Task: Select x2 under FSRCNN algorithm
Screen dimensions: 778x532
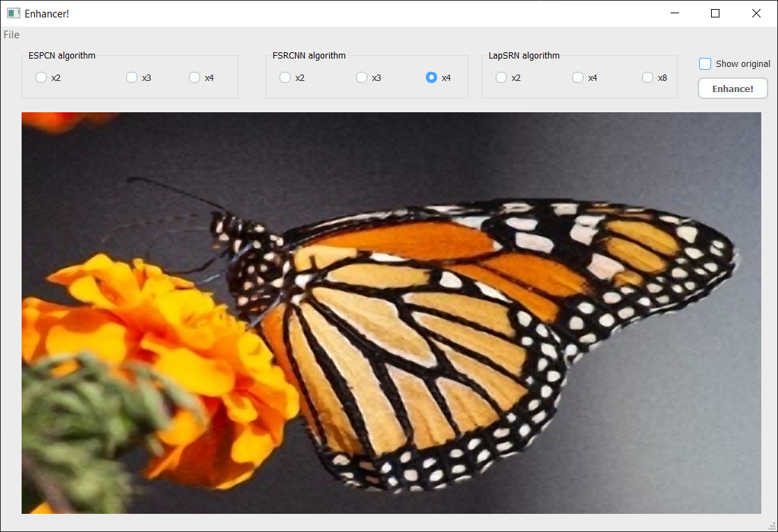Action: click(284, 77)
